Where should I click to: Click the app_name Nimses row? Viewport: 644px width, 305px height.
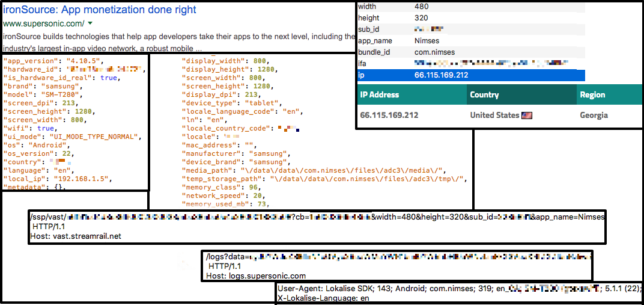[470, 40]
